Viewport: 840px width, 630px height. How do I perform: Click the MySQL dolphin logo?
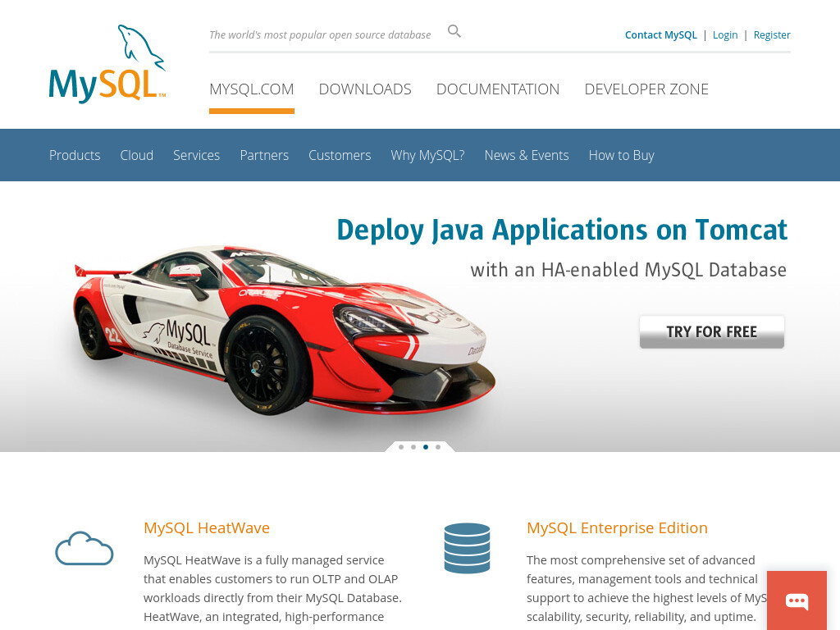[x=107, y=64]
